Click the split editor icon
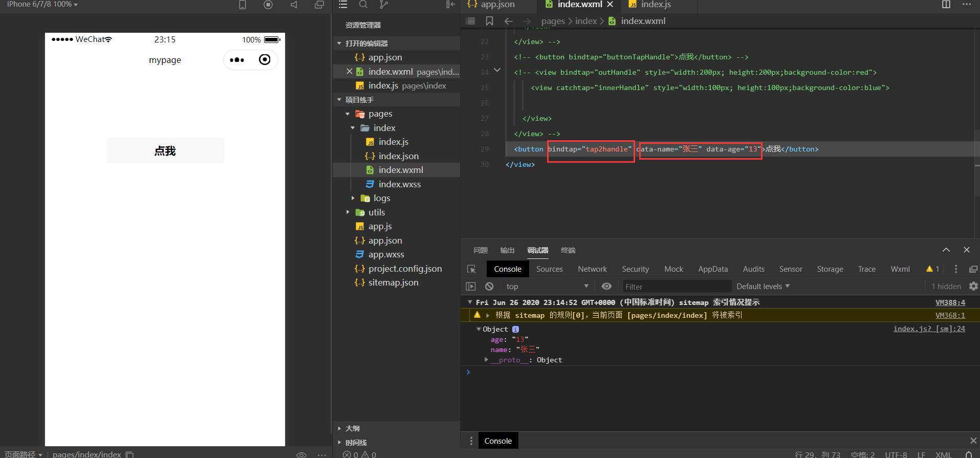This screenshot has width=980, height=458. pos(946,5)
